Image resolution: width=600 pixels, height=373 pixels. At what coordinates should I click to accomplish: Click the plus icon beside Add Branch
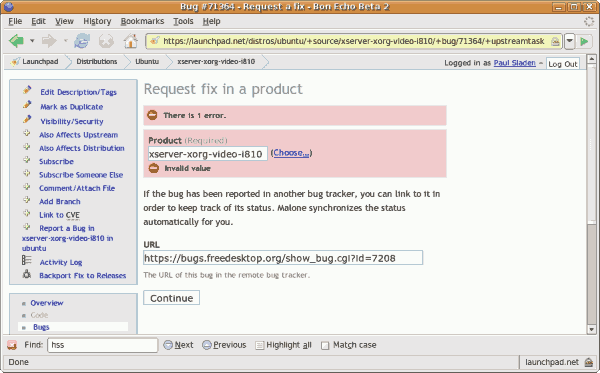click(x=26, y=200)
